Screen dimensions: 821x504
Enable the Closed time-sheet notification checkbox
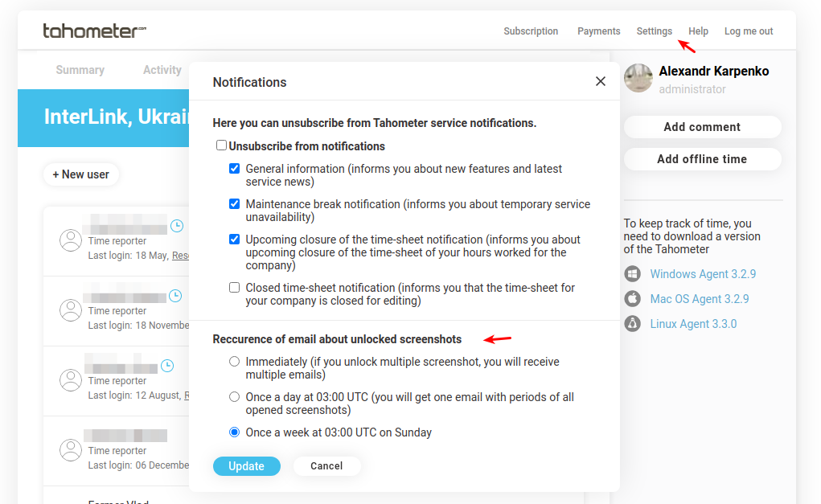[x=234, y=287]
